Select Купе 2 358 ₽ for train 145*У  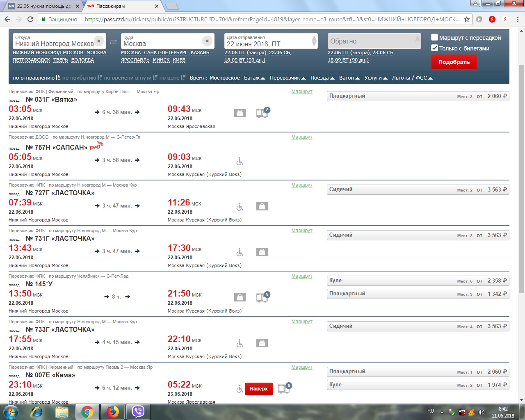click(x=418, y=281)
